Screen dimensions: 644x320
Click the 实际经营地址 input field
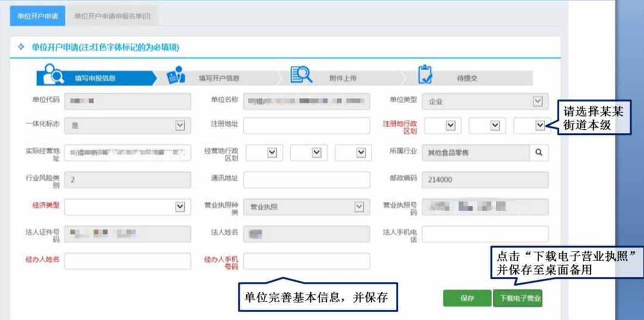(x=128, y=153)
